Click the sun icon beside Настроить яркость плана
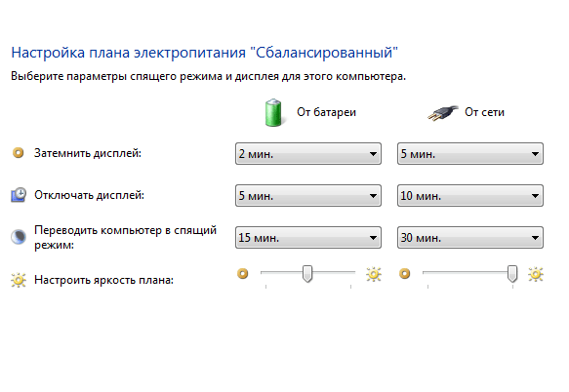 pos(19,280)
